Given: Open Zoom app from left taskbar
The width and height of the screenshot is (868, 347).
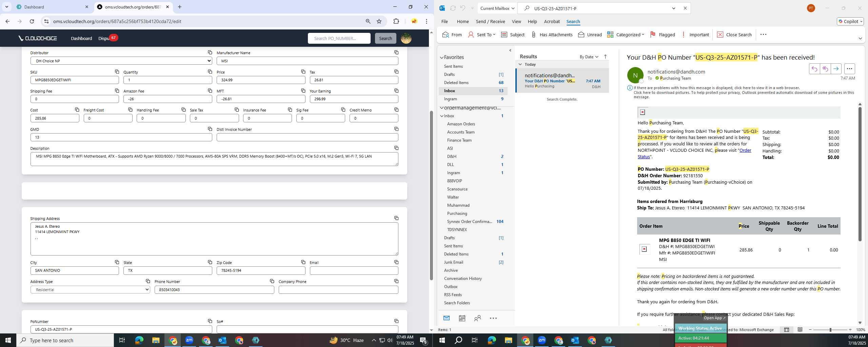Looking at the screenshot, I should [189, 340].
